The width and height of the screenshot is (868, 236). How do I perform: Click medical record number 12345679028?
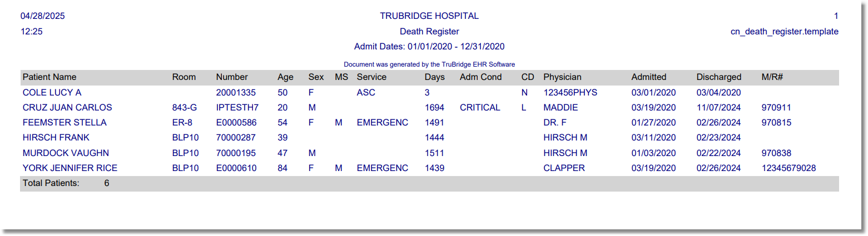coord(788,168)
